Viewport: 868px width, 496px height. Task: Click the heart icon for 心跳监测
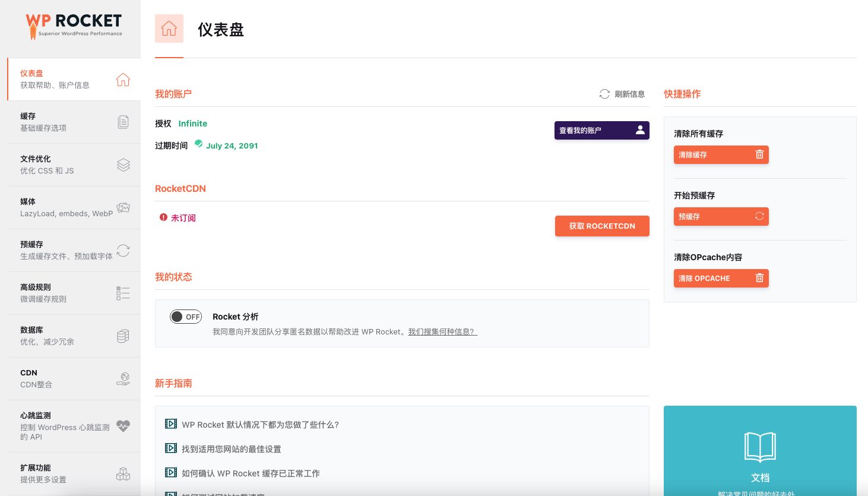tap(123, 426)
